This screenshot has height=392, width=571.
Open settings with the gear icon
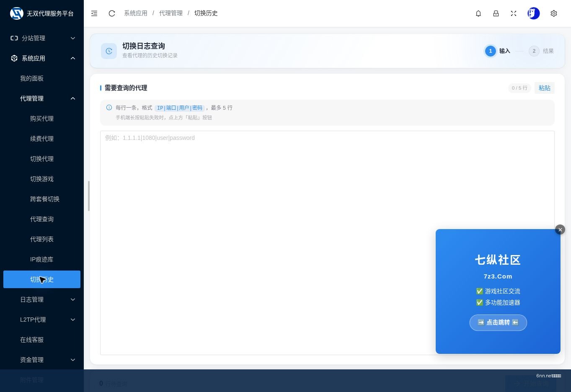tap(554, 13)
